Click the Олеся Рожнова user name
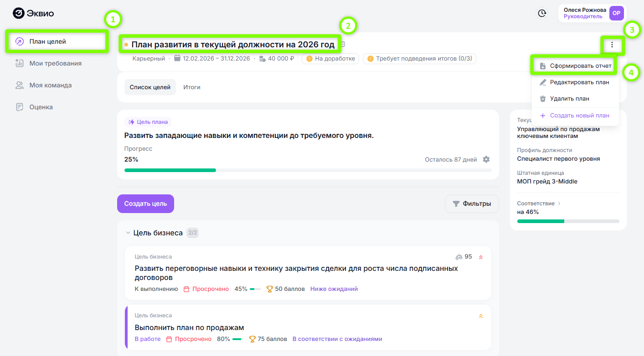This screenshot has height=356, width=644. (585, 10)
